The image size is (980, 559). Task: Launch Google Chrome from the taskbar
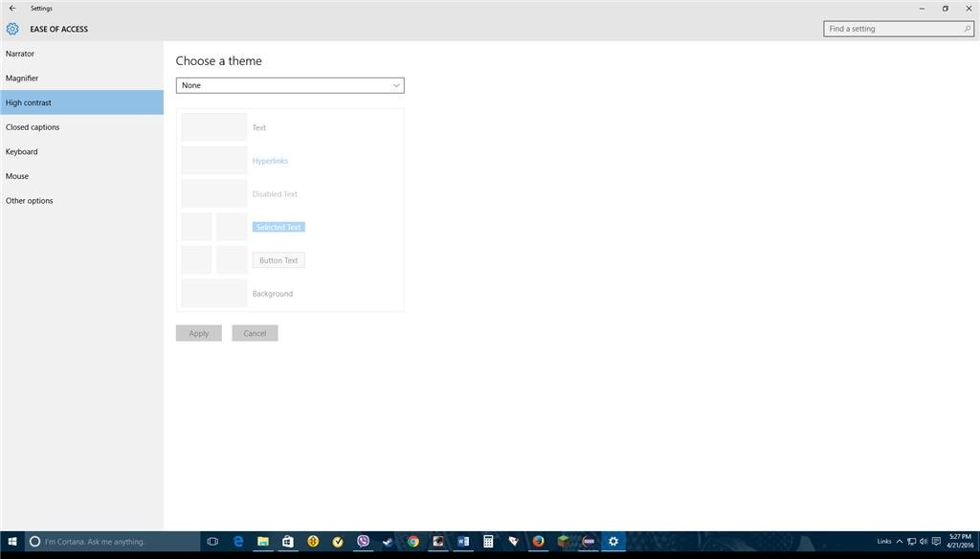pyautogui.click(x=412, y=542)
